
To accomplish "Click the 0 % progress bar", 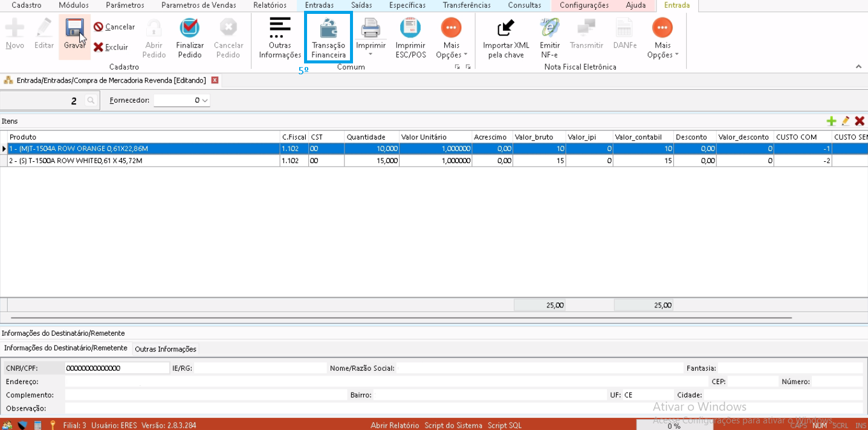I will coord(674,425).
